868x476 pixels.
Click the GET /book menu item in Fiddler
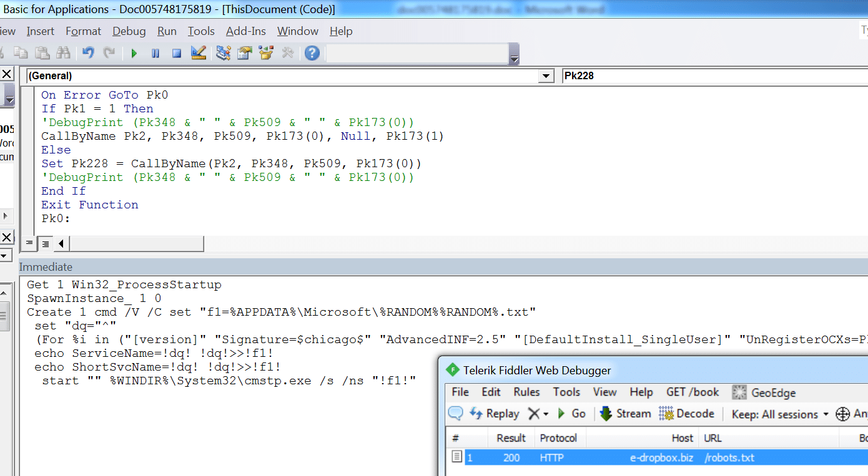coord(693,392)
